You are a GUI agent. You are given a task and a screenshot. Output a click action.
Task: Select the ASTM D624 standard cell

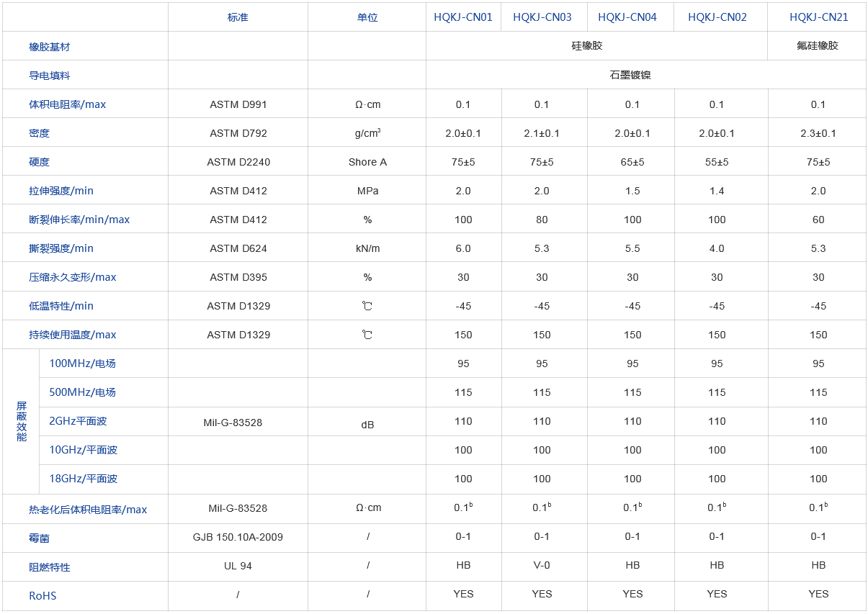(x=238, y=248)
